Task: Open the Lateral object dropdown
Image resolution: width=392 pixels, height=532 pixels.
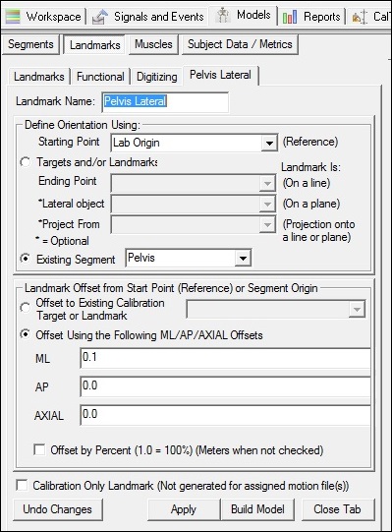Action: pyautogui.click(x=194, y=205)
